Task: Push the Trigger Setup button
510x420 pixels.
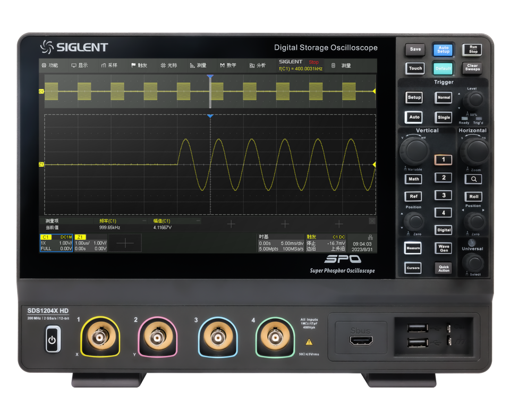Action: coord(414,97)
